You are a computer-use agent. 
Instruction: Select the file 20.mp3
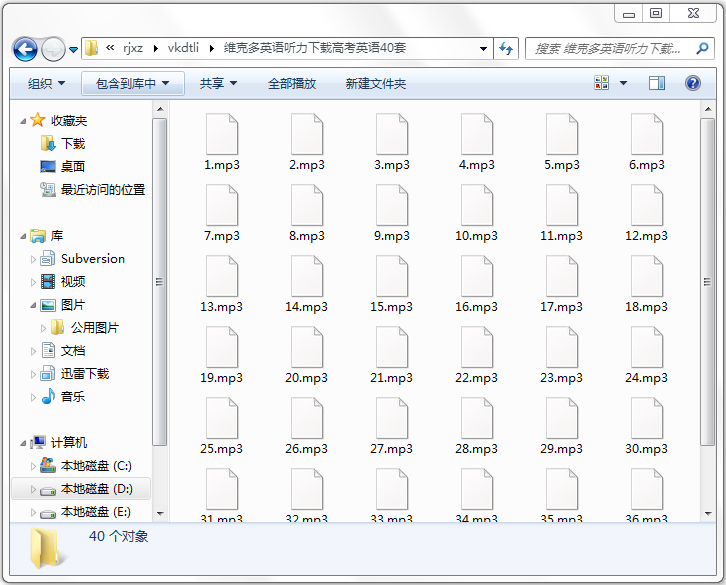[x=307, y=355]
